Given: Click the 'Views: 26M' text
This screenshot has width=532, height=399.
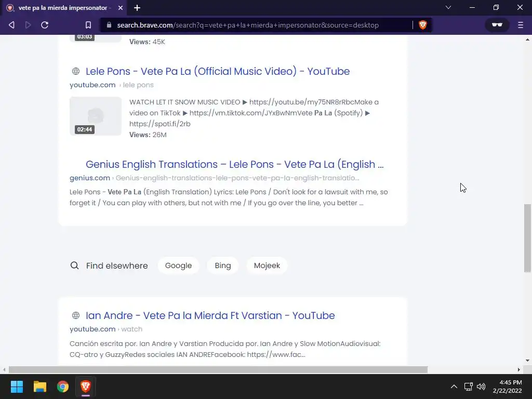Looking at the screenshot, I should 148,135.
